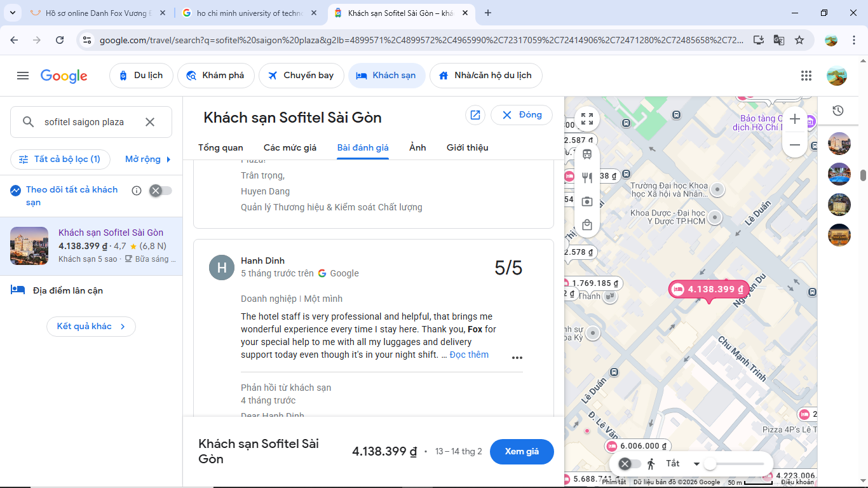Zoom in on the map
This screenshot has width=868, height=488.
[795, 119]
